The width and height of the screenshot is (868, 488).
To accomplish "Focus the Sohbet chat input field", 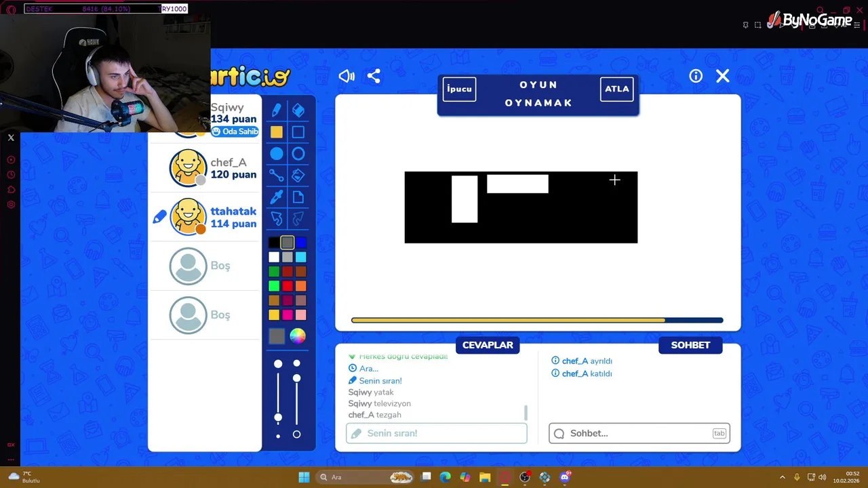I will tap(639, 433).
